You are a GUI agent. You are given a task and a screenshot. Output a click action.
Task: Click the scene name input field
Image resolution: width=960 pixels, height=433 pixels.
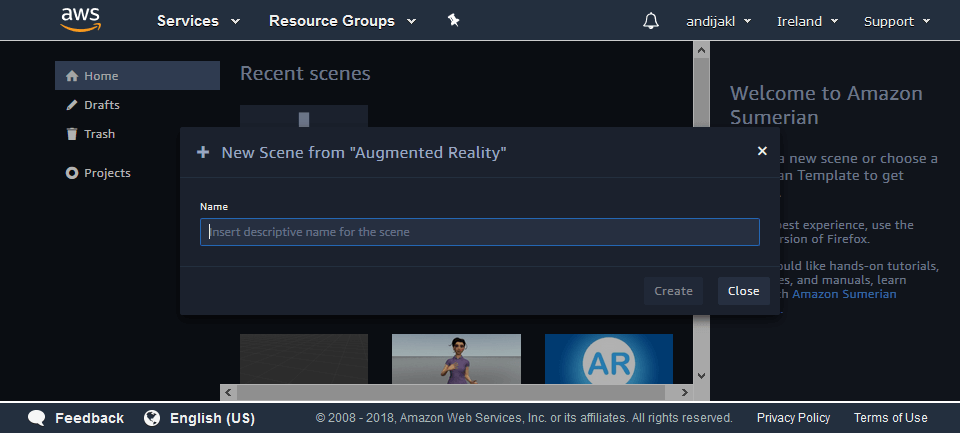click(x=479, y=232)
